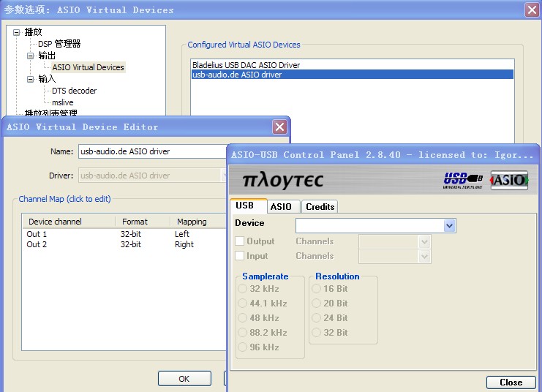
Task: Choose 32 Bit resolution
Action: pos(316,333)
